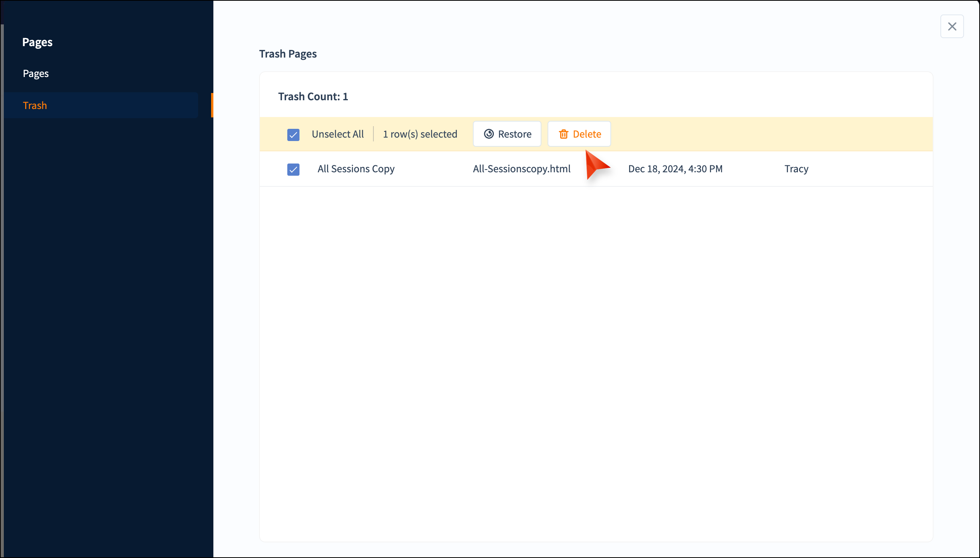980x558 pixels.
Task: Uncheck the Unselect All checkbox
Action: [x=293, y=135]
